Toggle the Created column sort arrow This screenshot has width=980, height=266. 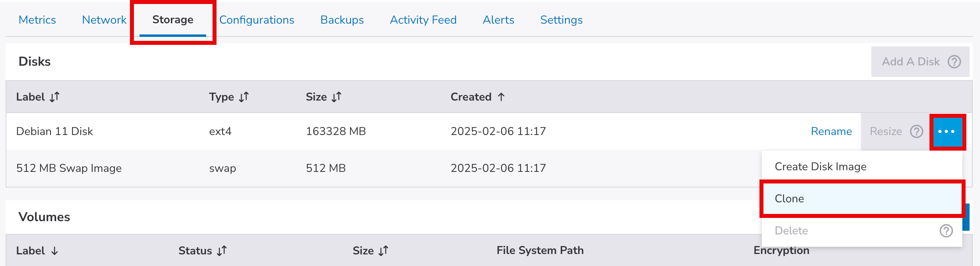click(501, 97)
